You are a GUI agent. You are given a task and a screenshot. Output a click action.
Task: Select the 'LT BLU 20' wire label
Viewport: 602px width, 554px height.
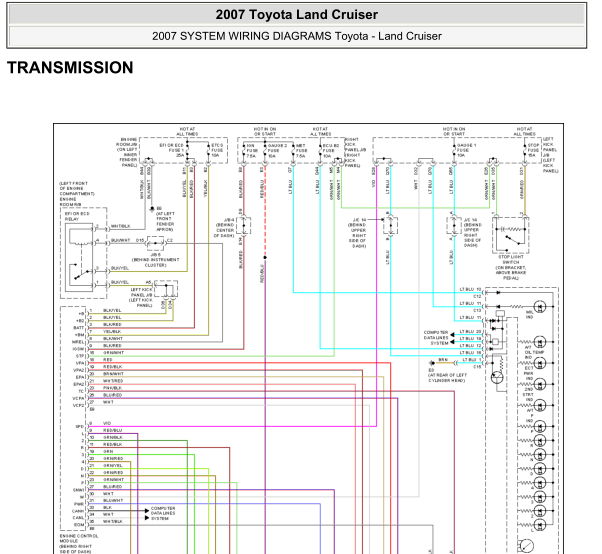(471, 331)
